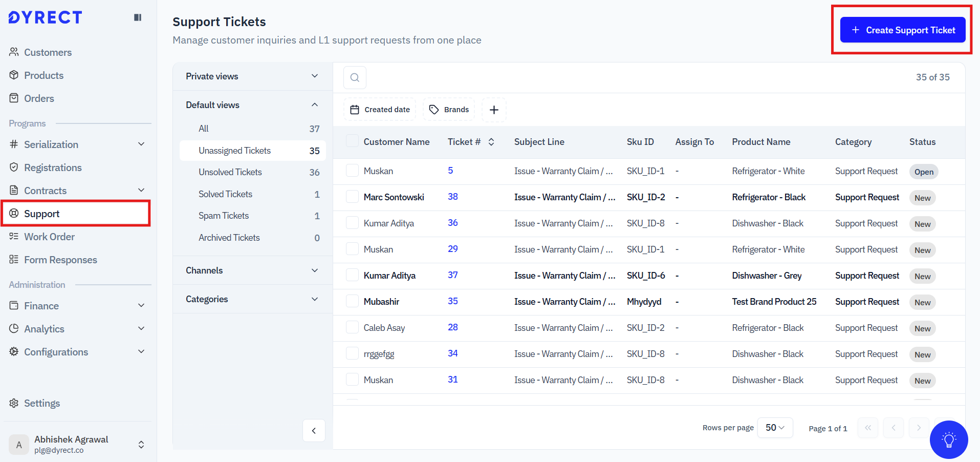Go to the first page of tickets
This screenshot has height=462, width=980.
[868, 428]
